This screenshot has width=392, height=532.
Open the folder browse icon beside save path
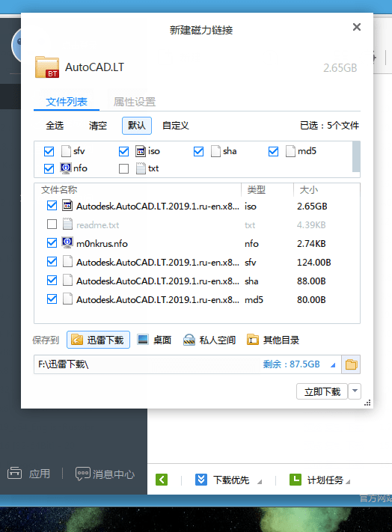pyautogui.click(x=351, y=364)
